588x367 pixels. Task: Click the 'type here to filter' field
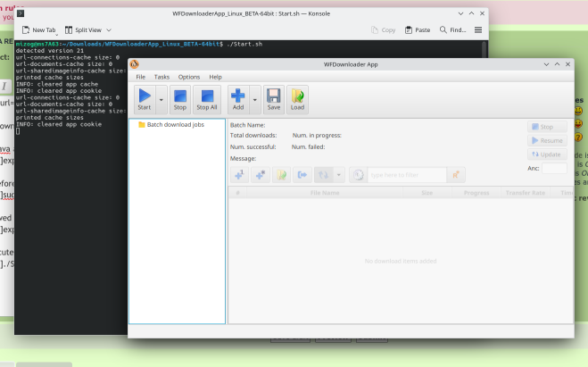[407, 175]
